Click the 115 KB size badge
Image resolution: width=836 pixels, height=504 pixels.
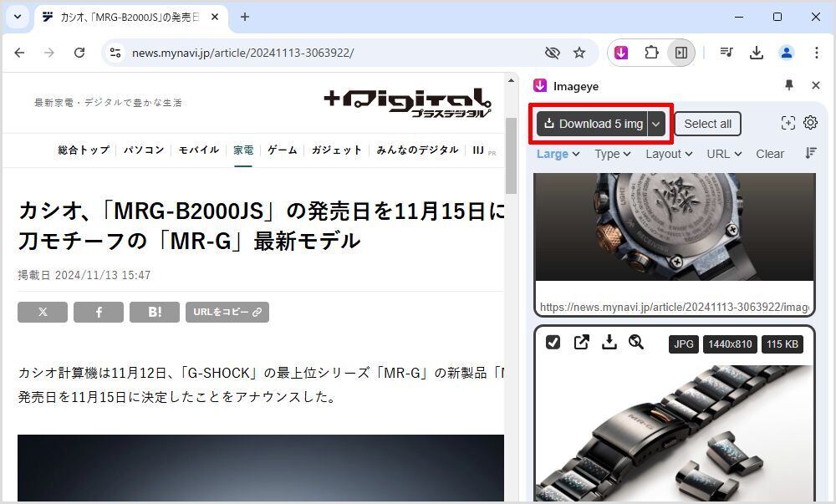(x=782, y=344)
